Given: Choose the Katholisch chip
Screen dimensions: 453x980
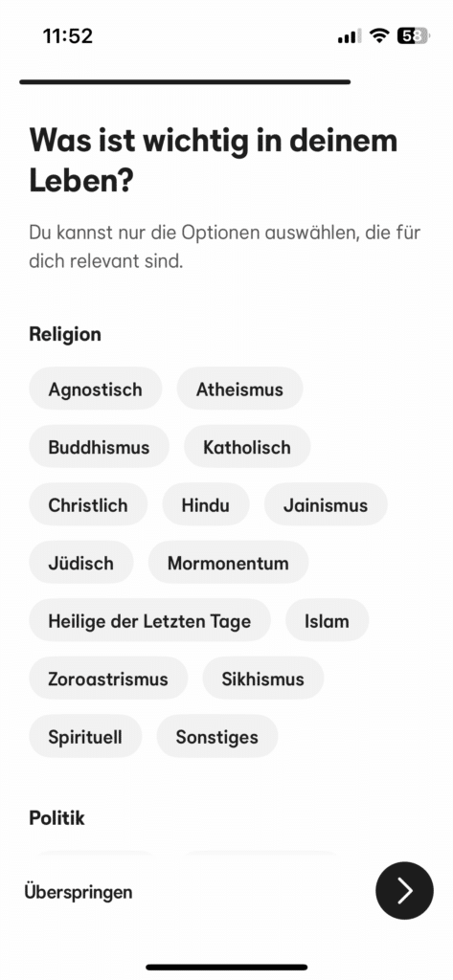Looking at the screenshot, I should [x=247, y=447].
